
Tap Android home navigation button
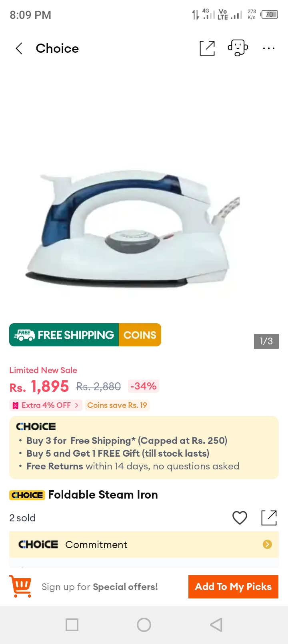(144, 625)
